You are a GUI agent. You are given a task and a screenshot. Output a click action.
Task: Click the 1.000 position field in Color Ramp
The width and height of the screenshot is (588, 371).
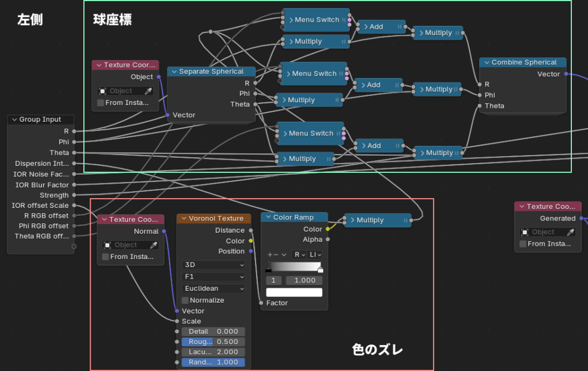(x=304, y=280)
